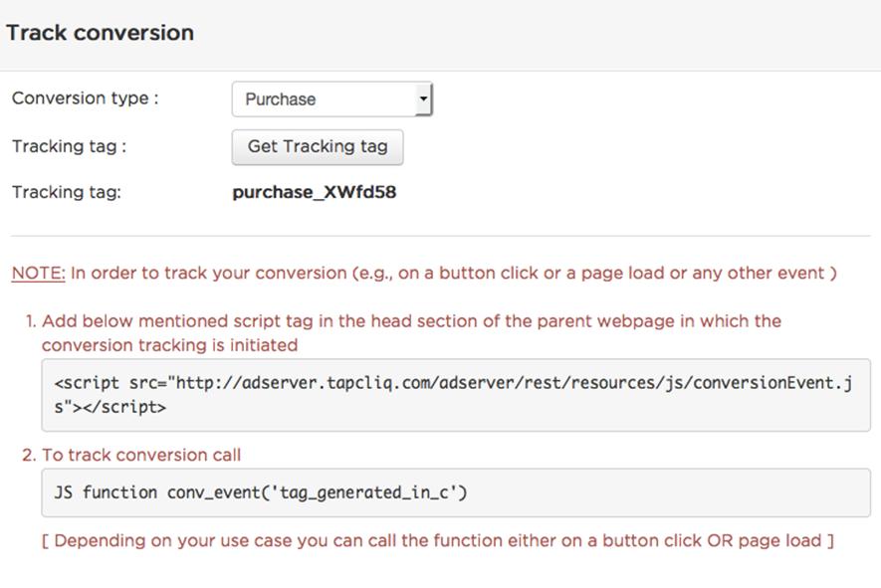Click the "In order to track your conversion" sentence
Image resolution: width=881 pixels, height=588 pixels.
tap(453, 273)
